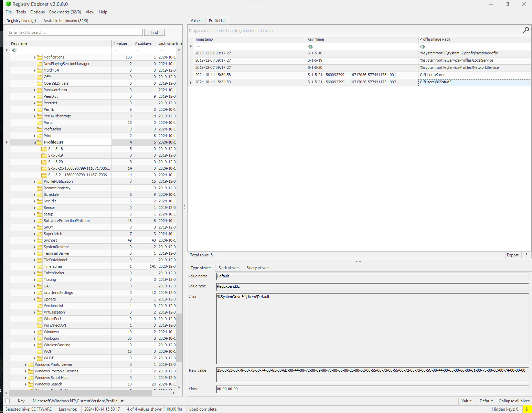
Task: Click the search magnifier icon in ProfileList grid
Action: [525, 30]
